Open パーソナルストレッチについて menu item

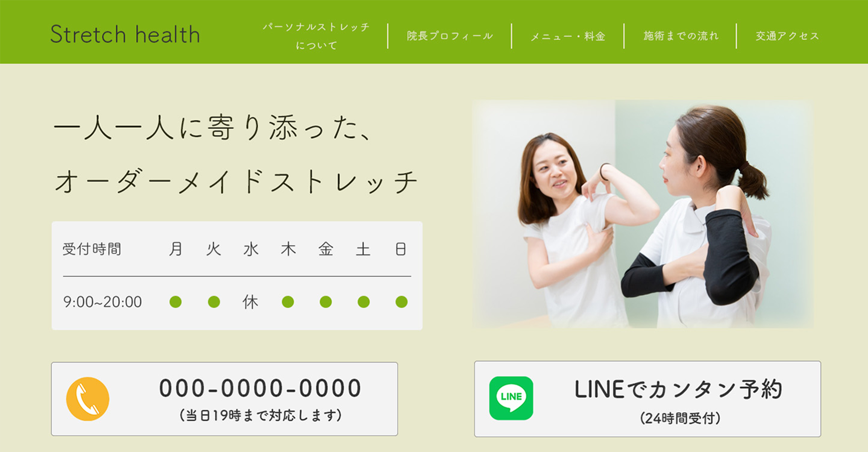[316, 36]
